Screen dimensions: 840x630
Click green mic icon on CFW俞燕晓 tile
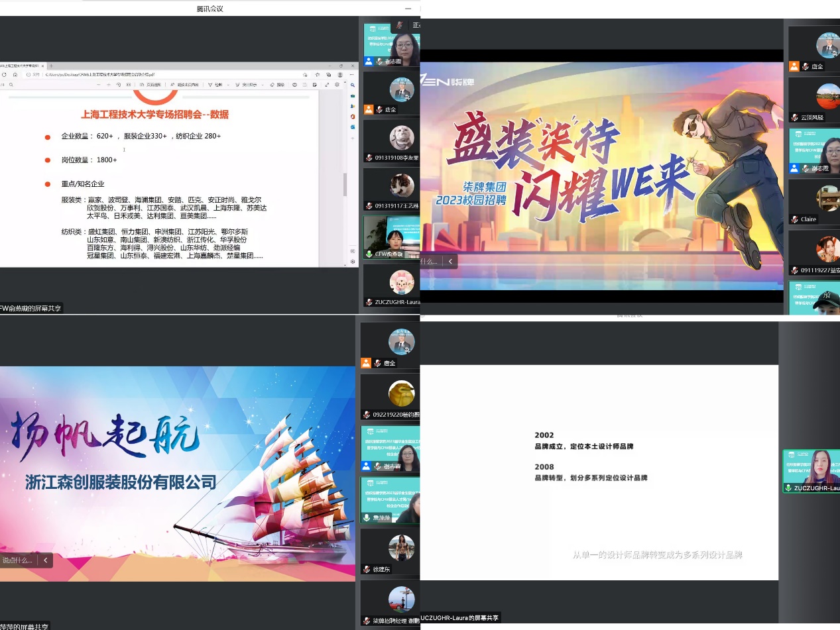point(369,254)
